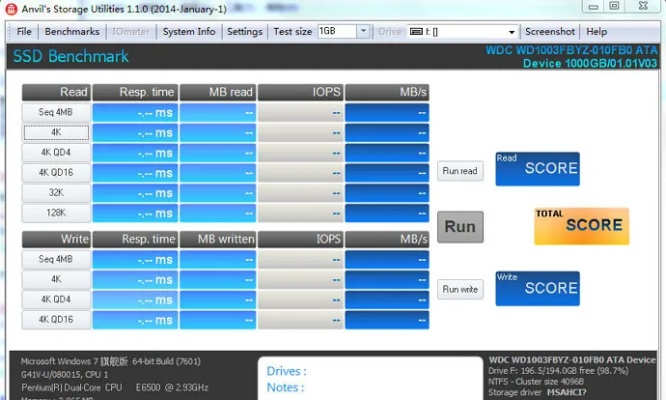Open System Info from the toolbar
This screenshot has width=666, height=400.
189,32
